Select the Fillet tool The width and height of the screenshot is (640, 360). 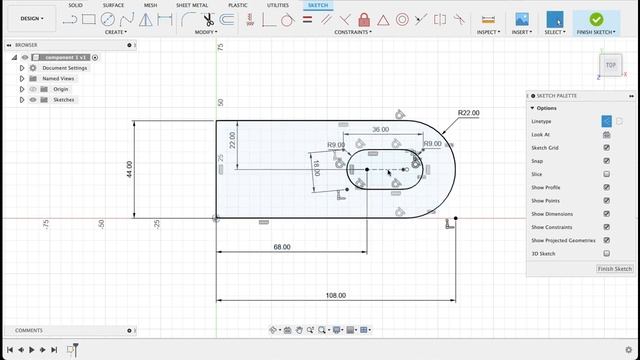(188, 19)
